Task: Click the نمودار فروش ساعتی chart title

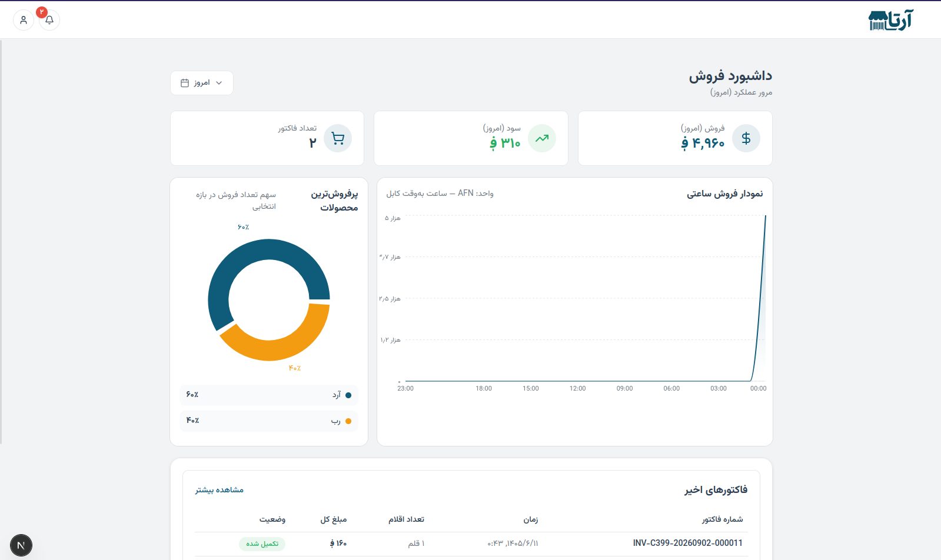Action: point(725,194)
